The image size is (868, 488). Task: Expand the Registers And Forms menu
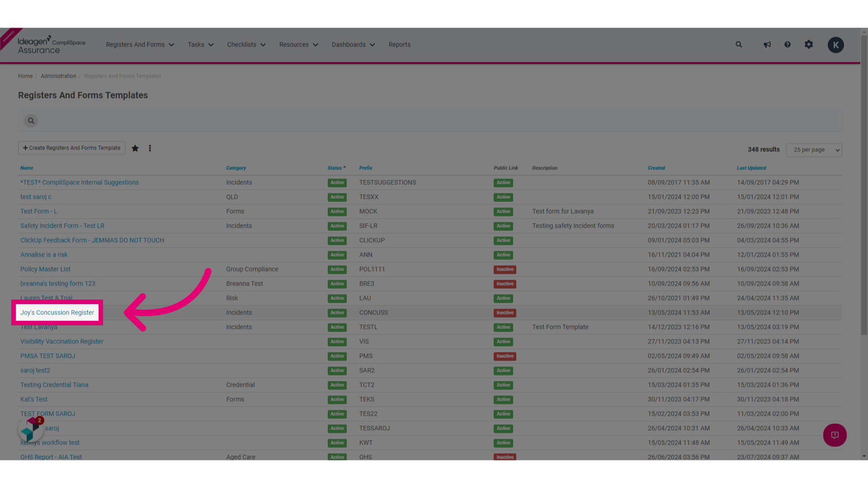click(x=140, y=45)
